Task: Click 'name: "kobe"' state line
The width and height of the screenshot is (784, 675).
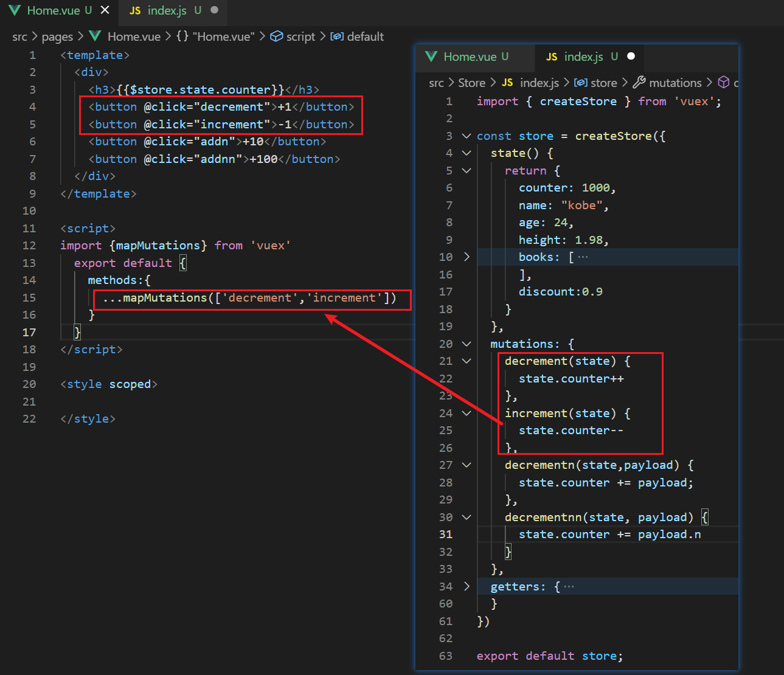Action: tap(563, 206)
